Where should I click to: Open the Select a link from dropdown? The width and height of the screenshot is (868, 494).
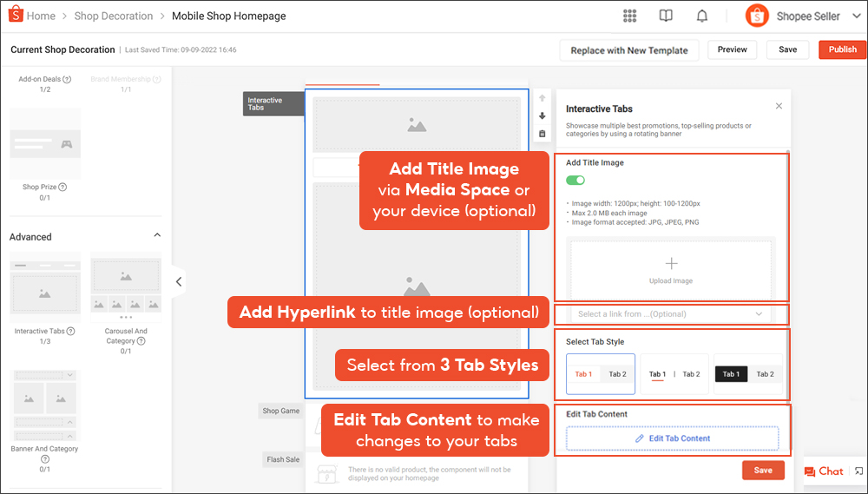pos(671,314)
